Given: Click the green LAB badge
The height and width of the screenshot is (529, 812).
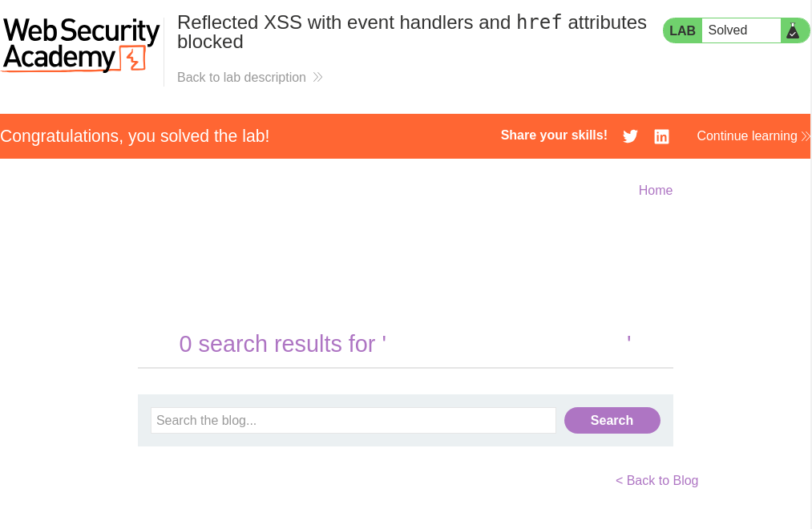Looking at the screenshot, I should (682, 30).
